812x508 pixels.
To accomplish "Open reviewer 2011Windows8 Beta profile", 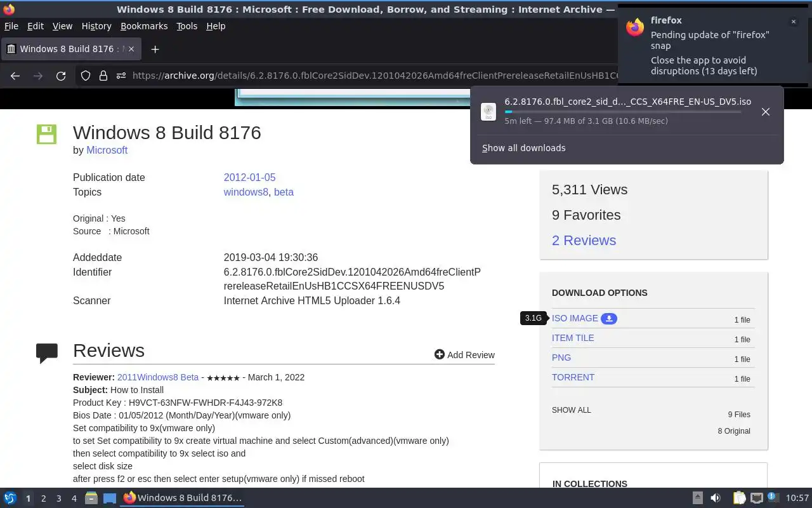I will [x=158, y=377].
